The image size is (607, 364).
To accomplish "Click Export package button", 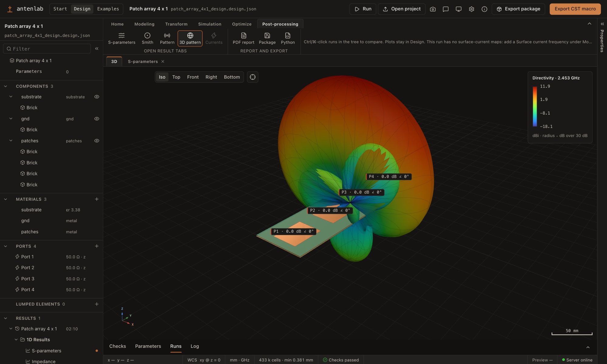I will [518, 9].
